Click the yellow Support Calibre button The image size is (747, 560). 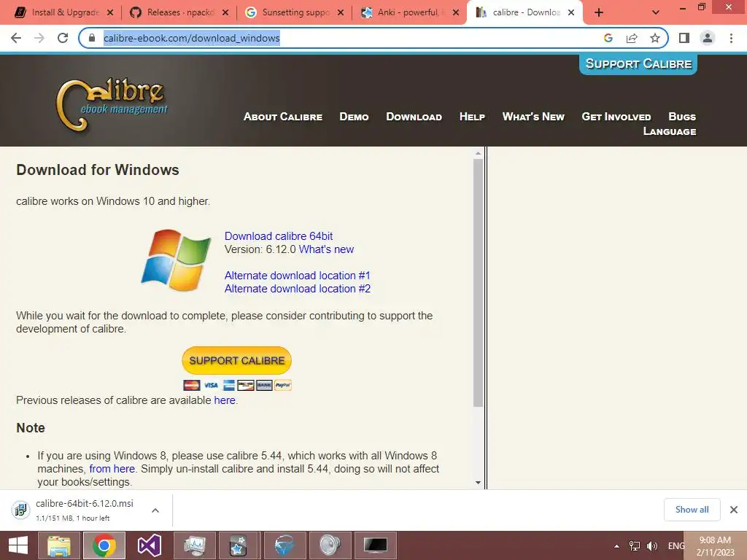coord(237,360)
